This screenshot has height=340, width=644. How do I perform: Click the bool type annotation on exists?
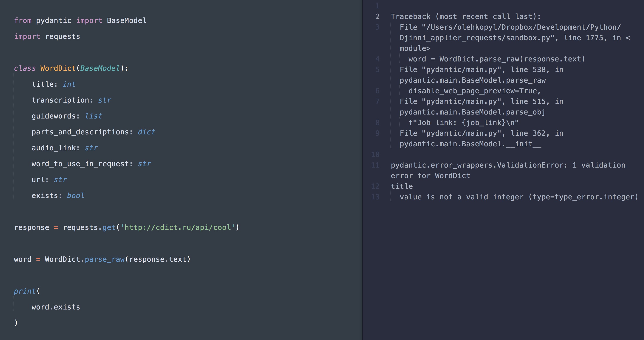click(x=76, y=196)
